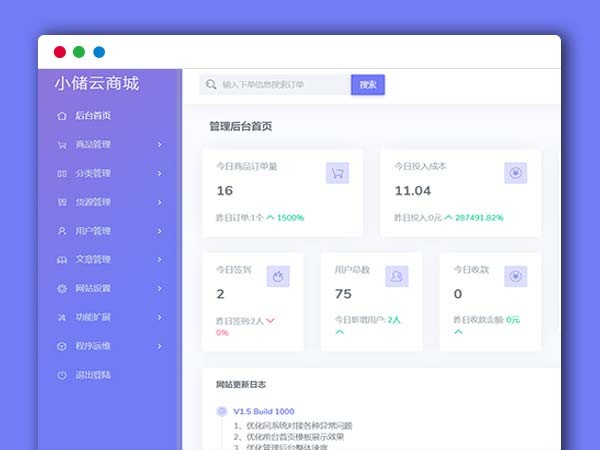Click the home icon beside 后台首页
Screen dimensions: 600x450
(62, 115)
